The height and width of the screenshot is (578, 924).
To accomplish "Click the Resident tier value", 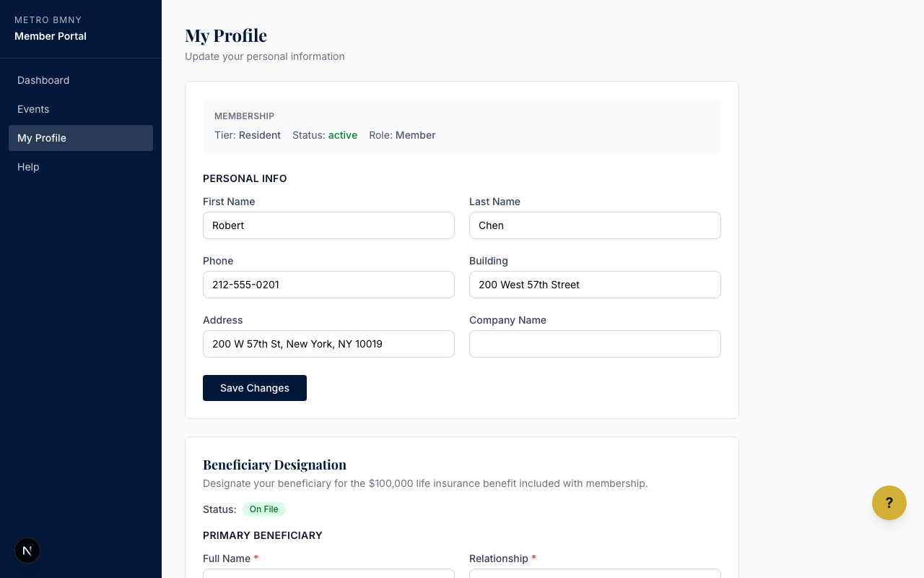I will click(259, 135).
